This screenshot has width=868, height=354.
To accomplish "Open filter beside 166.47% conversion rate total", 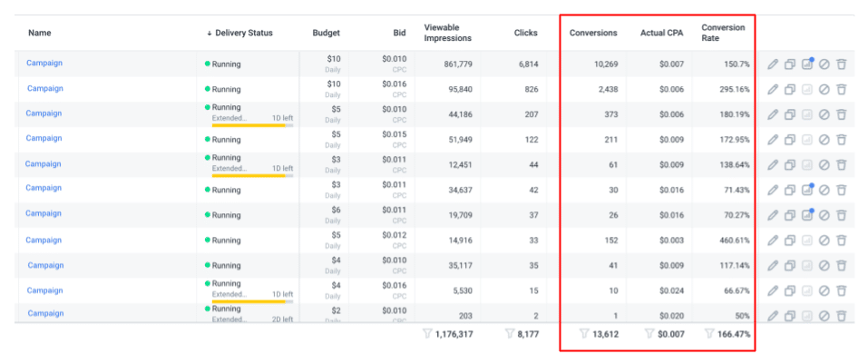I will [x=708, y=333].
